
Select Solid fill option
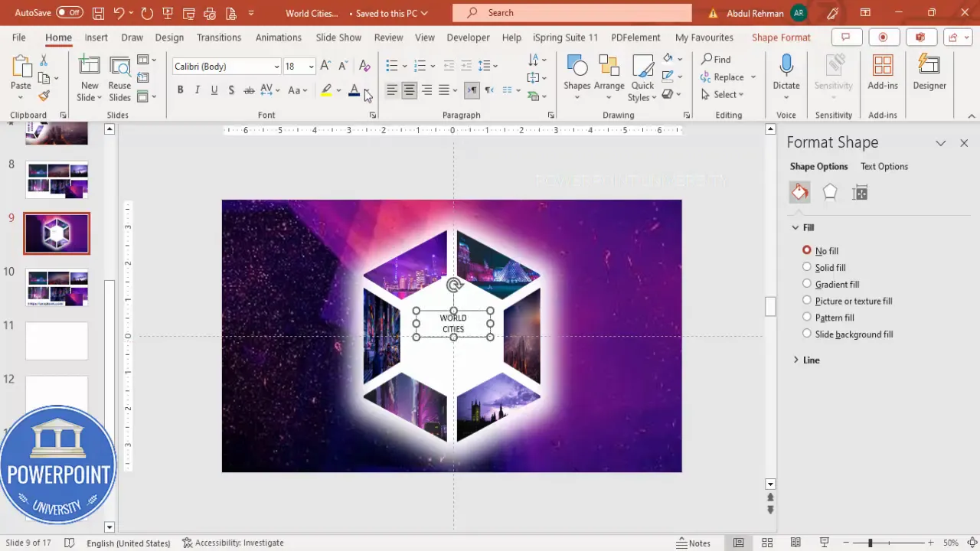click(824, 268)
